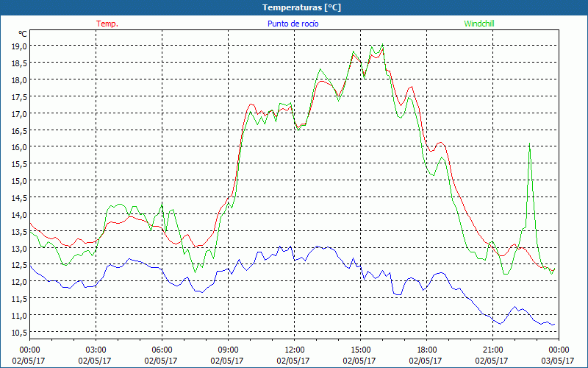This screenshot has height=368, width=588.
Task: Click the 13,0 y-axis value
Action: (20, 248)
